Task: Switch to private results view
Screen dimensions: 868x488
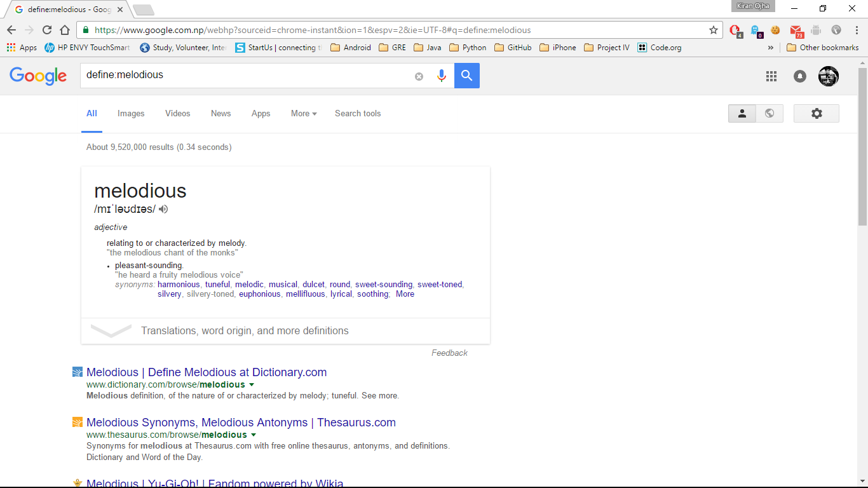Action: [x=742, y=113]
